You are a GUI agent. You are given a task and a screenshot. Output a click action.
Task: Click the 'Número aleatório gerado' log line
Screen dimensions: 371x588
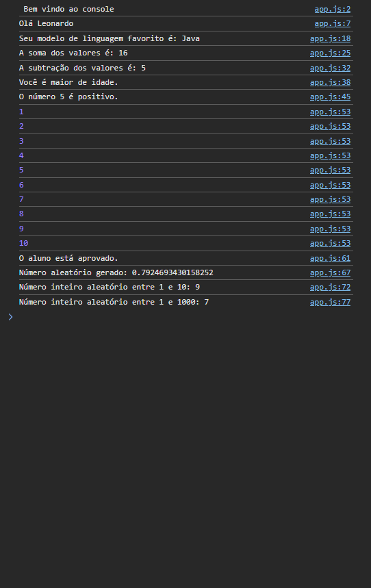(x=116, y=272)
